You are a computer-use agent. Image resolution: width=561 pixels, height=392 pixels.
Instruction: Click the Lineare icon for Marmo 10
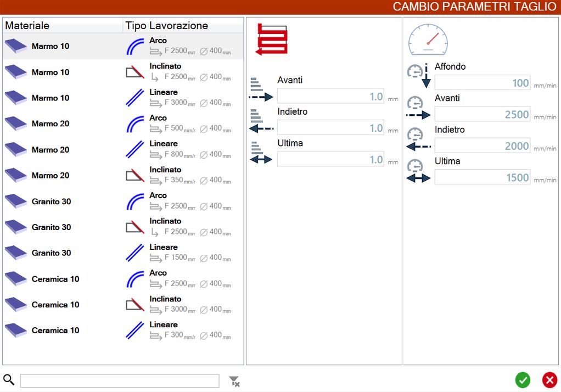point(135,98)
